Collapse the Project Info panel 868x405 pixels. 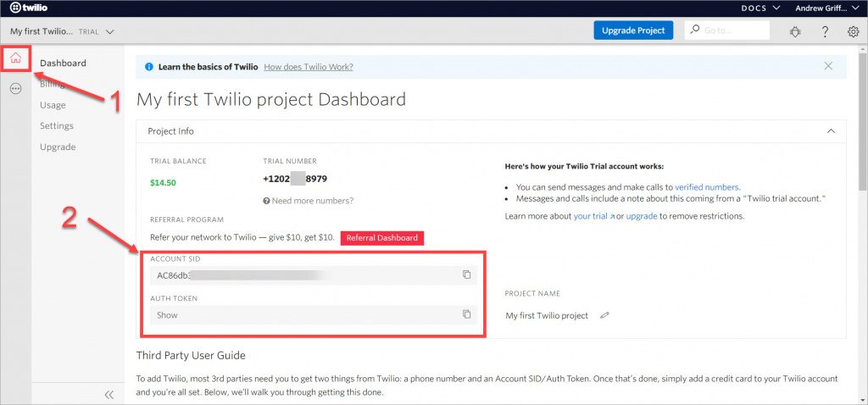click(831, 131)
